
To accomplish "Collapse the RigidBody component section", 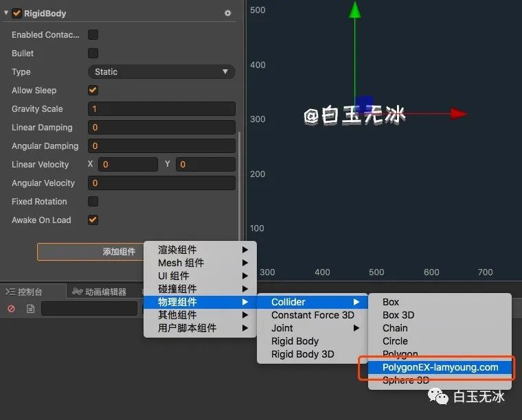I will point(6,12).
